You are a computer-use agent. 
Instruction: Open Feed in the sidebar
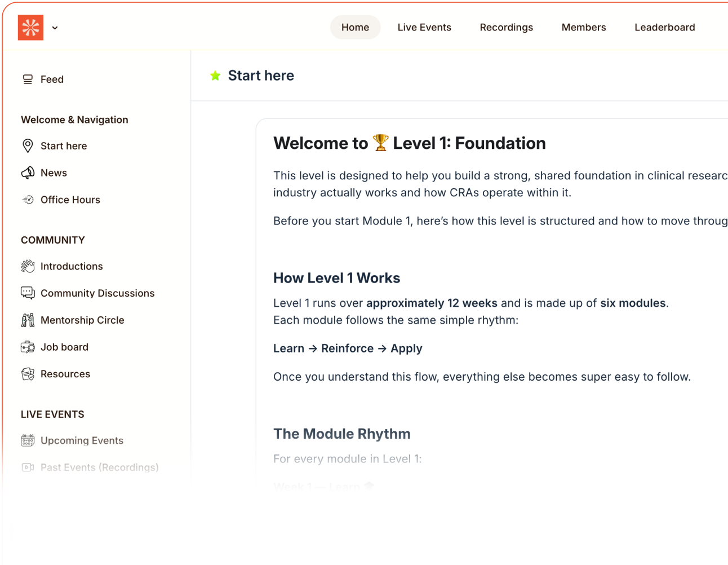(x=52, y=80)
